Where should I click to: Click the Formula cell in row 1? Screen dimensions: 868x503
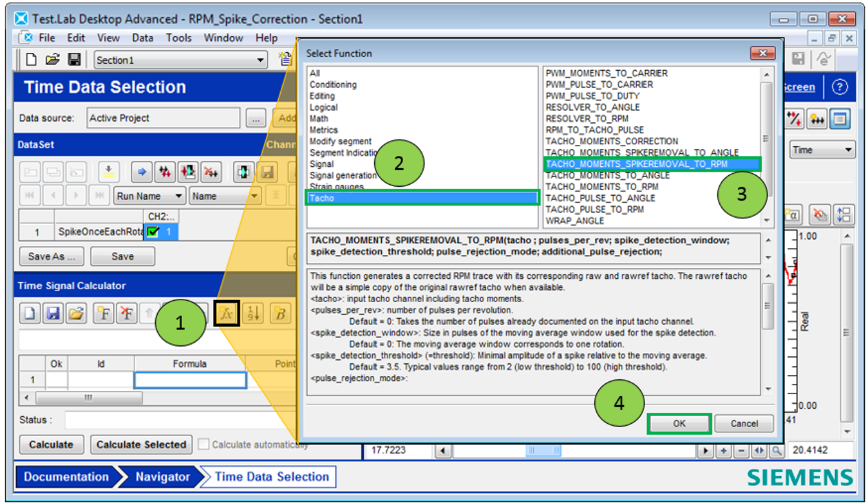tap(190, 380)
